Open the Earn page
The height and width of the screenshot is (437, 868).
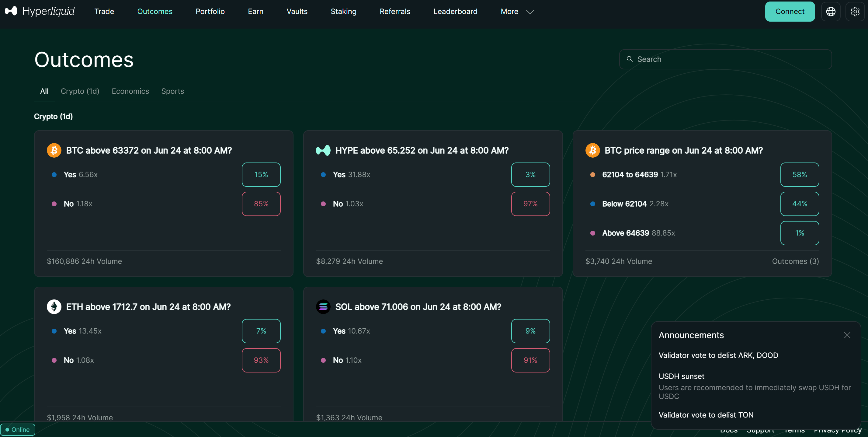[255, 12]
